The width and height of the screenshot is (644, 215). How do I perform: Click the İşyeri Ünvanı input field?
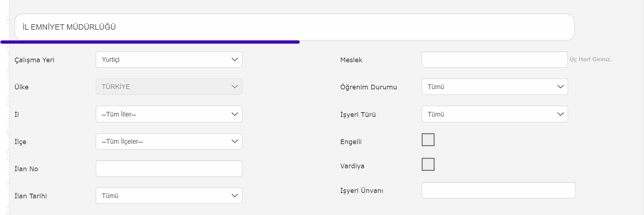point(498,190)
